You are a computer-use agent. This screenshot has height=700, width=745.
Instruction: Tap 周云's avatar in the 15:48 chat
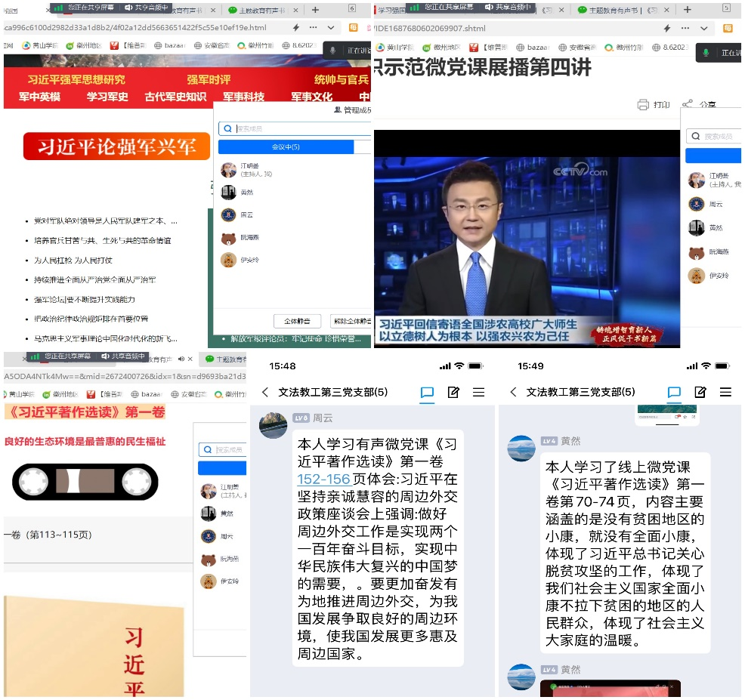[x=274, y=425]
